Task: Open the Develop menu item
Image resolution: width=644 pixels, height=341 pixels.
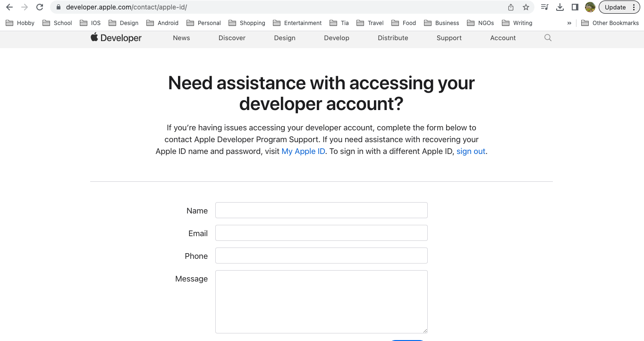Action: tap(337, 38)
